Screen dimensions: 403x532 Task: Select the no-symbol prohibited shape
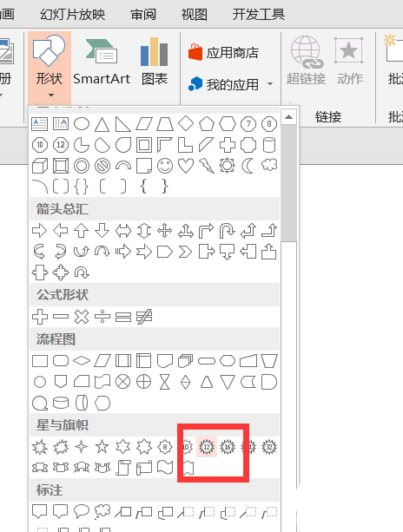click(x=102, y=166)
